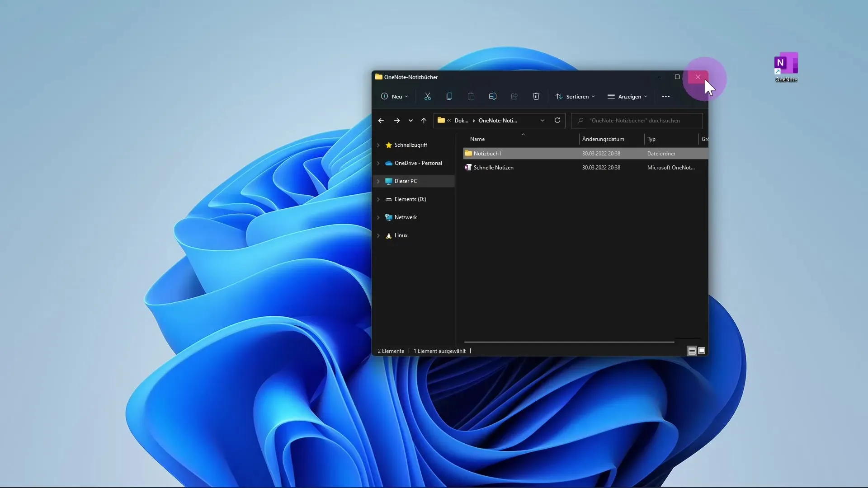Viewport: 868px width, 488px height.
Task: Go back with the left arrow
Action: (381, 121)
